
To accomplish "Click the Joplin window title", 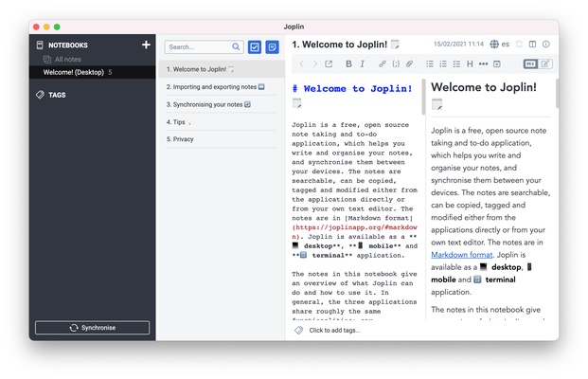I will [294, 27].
